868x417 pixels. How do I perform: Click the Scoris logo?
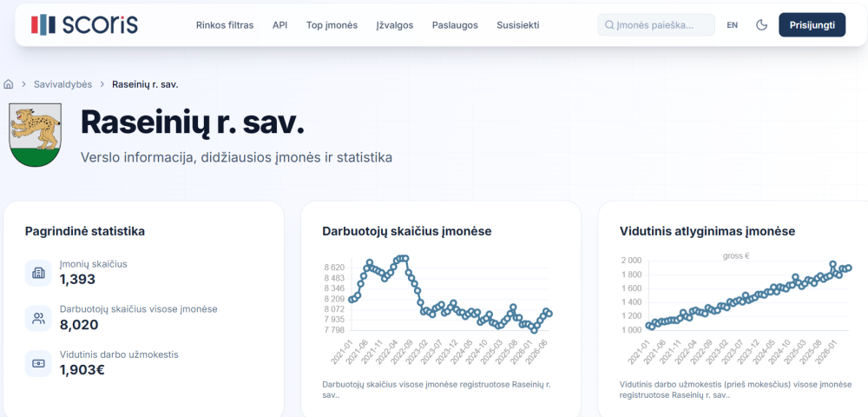pyautogui.click(x=84, y=25)
